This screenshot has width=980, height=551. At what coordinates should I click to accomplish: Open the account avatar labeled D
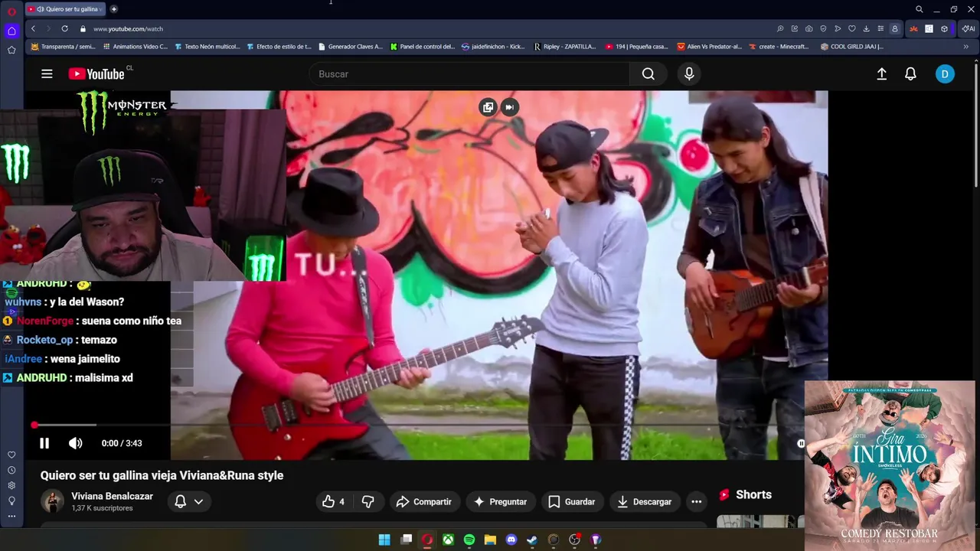(945, 73)
